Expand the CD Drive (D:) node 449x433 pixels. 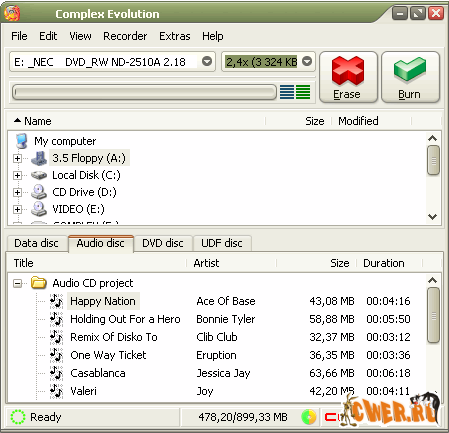[x=18, y=192]
